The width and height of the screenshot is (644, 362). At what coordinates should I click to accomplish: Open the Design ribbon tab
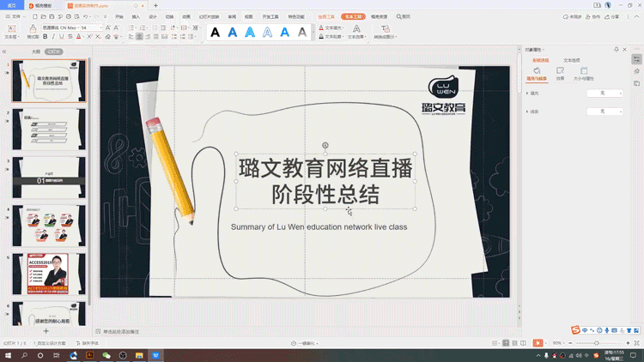click(153, 17)
